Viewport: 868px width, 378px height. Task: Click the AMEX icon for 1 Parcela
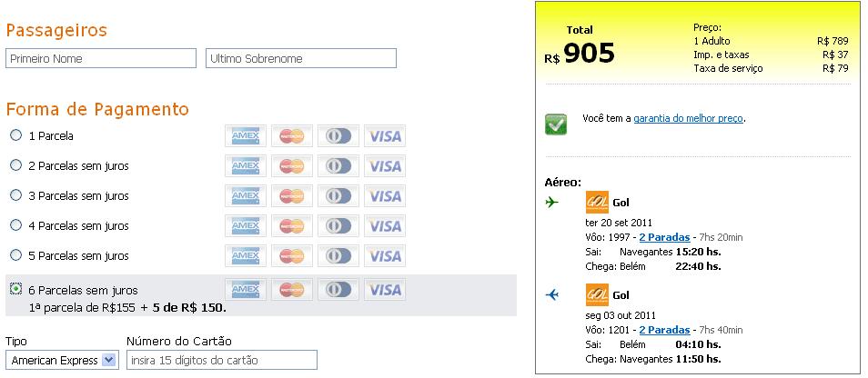[246, 136]
